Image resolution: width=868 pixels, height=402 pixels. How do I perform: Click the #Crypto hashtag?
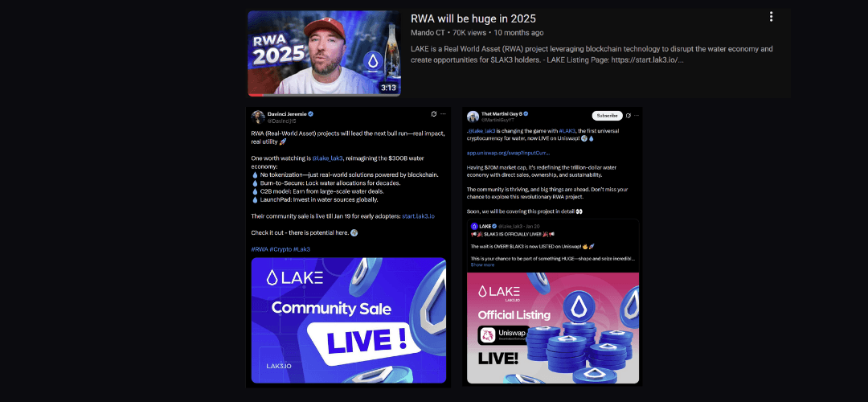click(x=280, y=250)
